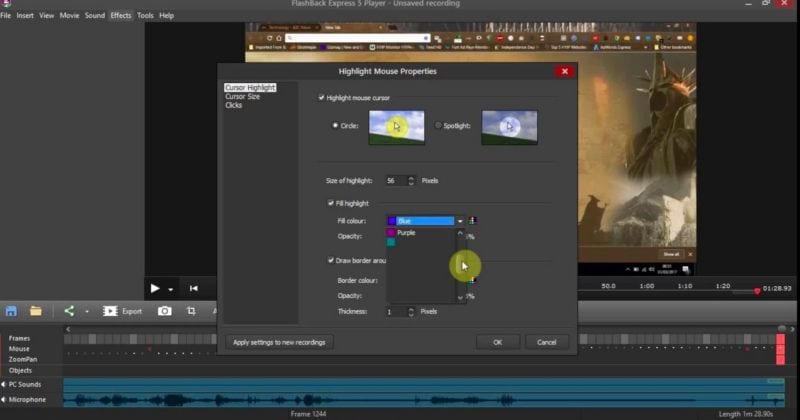The width and height of the screenshot is (800, 420).
Task: Click the Mouse track label
Action: [19, 349]
